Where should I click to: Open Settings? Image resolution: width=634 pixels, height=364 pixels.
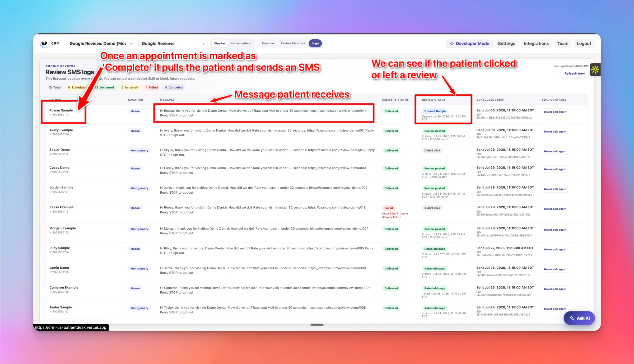[x=506, y=43]
